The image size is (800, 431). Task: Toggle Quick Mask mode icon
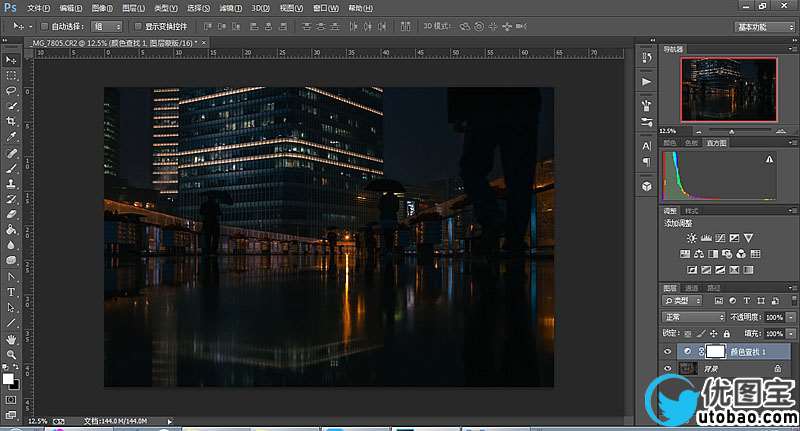click(11, 400)
